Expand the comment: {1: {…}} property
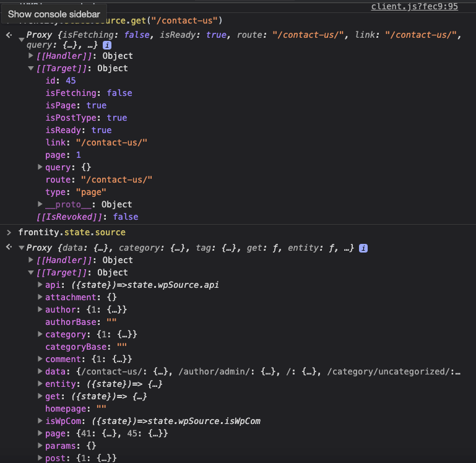The width and height of the screenshot is (476, 463). coord(40,359)
